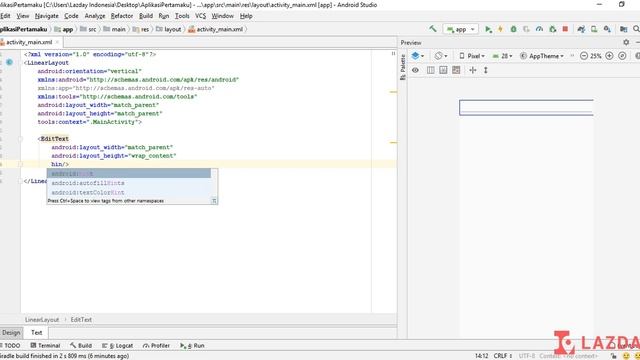This screenshot has width=640, height=360.
Task: Click the Make Project hammer icon
Action: [433, 29]
